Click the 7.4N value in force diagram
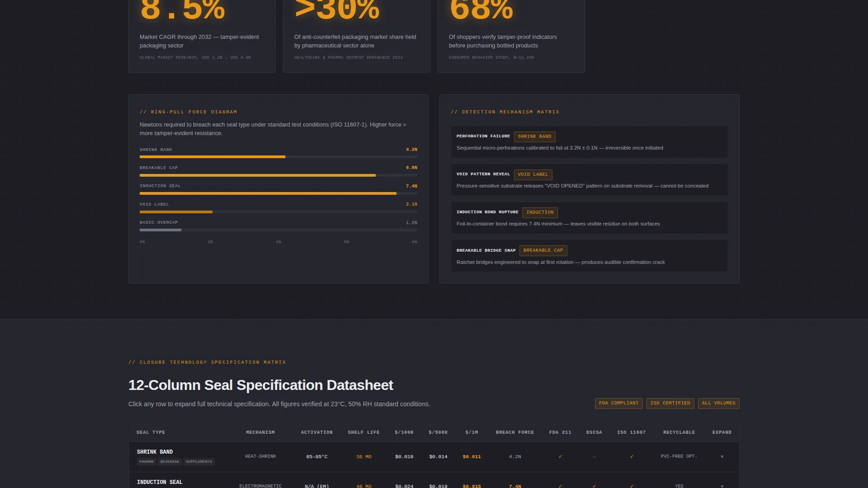The height and width of the screenshot is (488, 868). (x=411, y=186)
